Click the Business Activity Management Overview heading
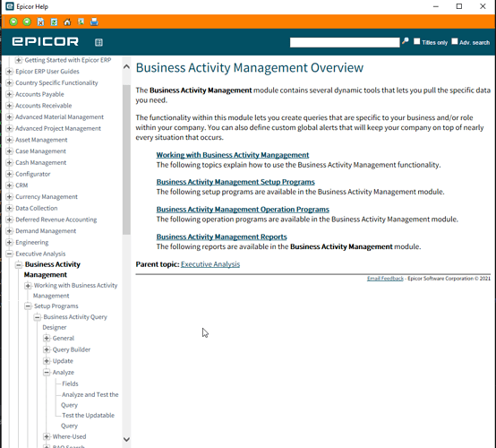 pos(250,68)
